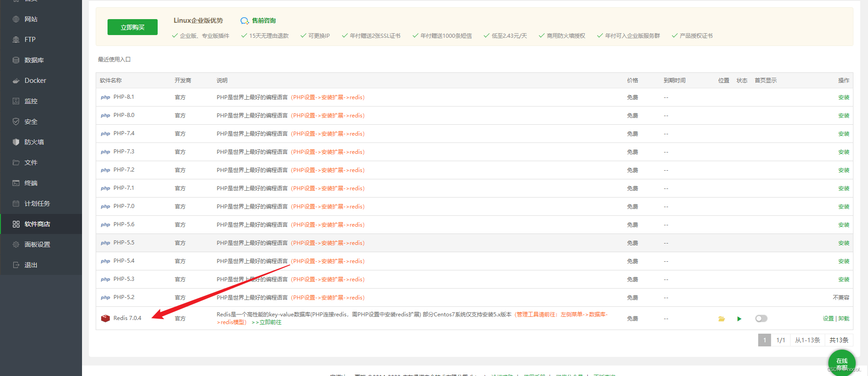Click the 价格 column header
Screen dimensions: 868x376
[x=632, y=81]
